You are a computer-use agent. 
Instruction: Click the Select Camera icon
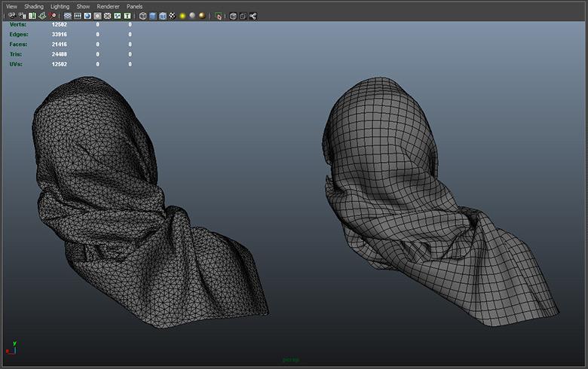click(12, 16)
